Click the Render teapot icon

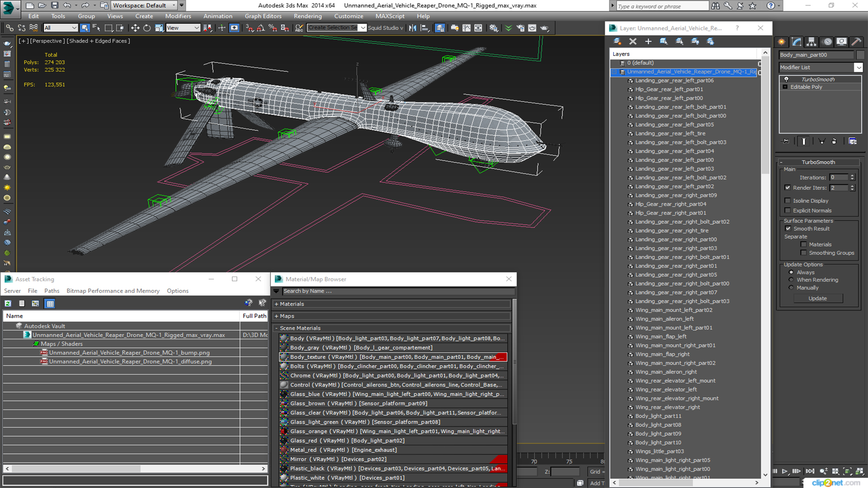[544, 28]
